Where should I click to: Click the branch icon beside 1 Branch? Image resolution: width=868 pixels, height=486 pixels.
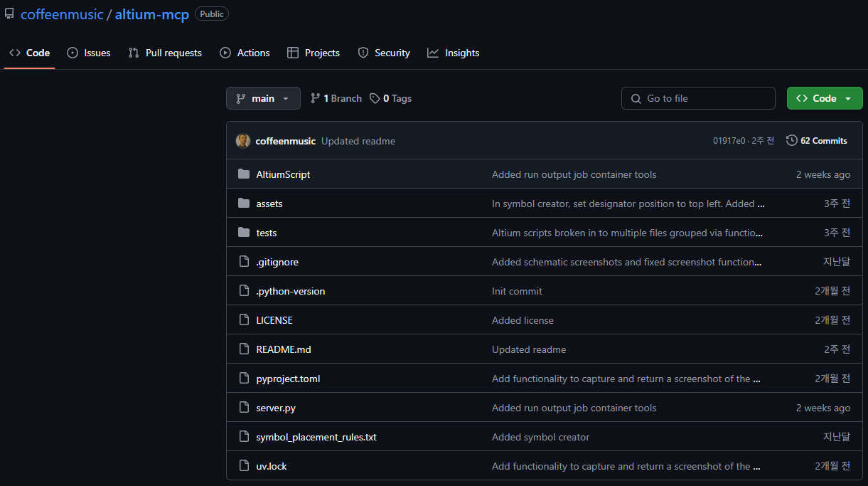[x=316, y=99]
